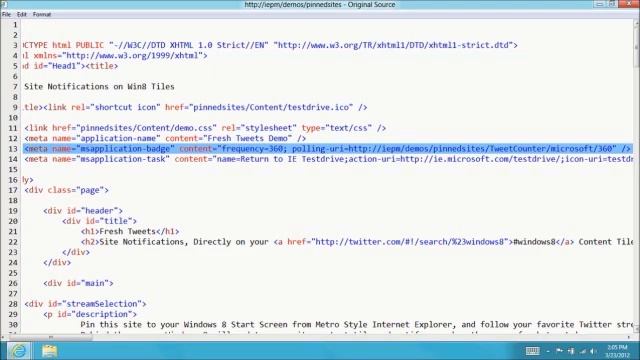Click the demo.css stylesheet link line
Image resolution: width=640 pixels, height=360 pixels.
(x=205, y=128)
